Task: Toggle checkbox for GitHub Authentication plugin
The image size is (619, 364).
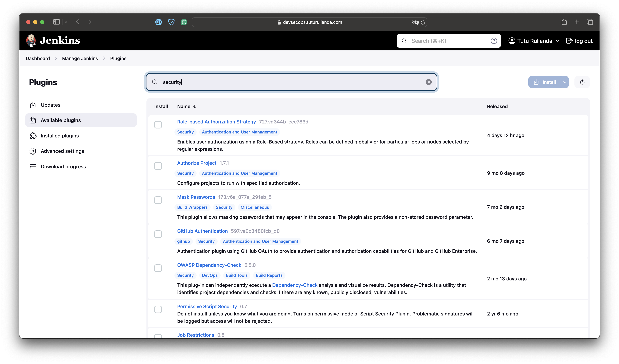Action: pyautogui.click(x=158, y=234)
